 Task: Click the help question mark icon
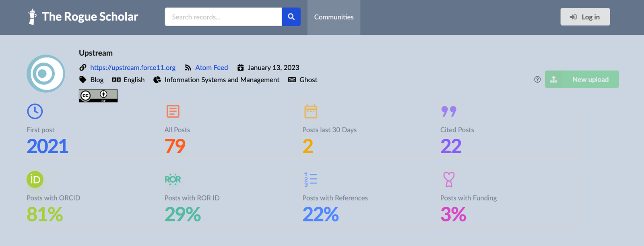537,79
